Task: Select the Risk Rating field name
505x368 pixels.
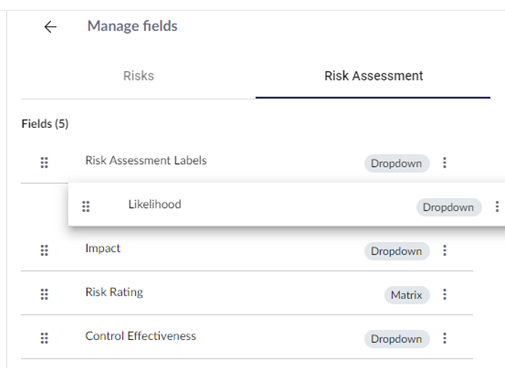Action: [114, 292]
